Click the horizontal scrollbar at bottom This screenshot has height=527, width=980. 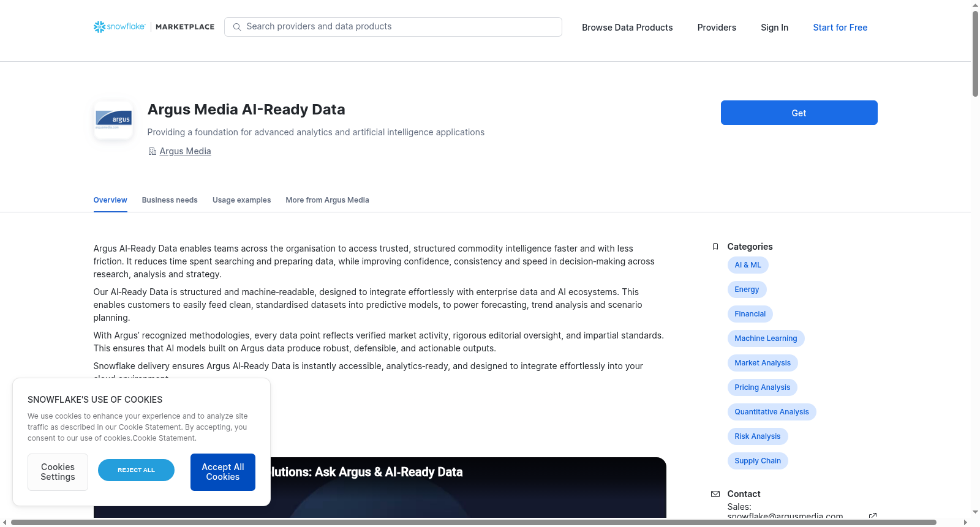coord(473,522)
